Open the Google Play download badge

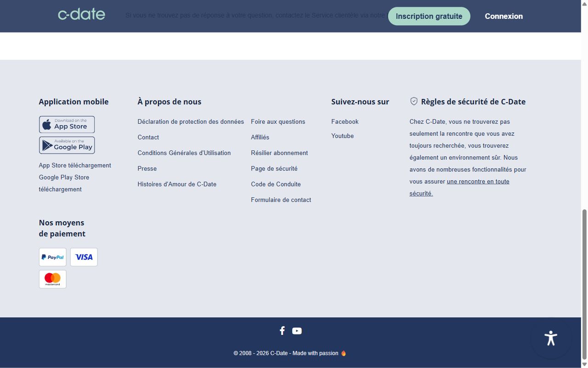click(67, 145)
